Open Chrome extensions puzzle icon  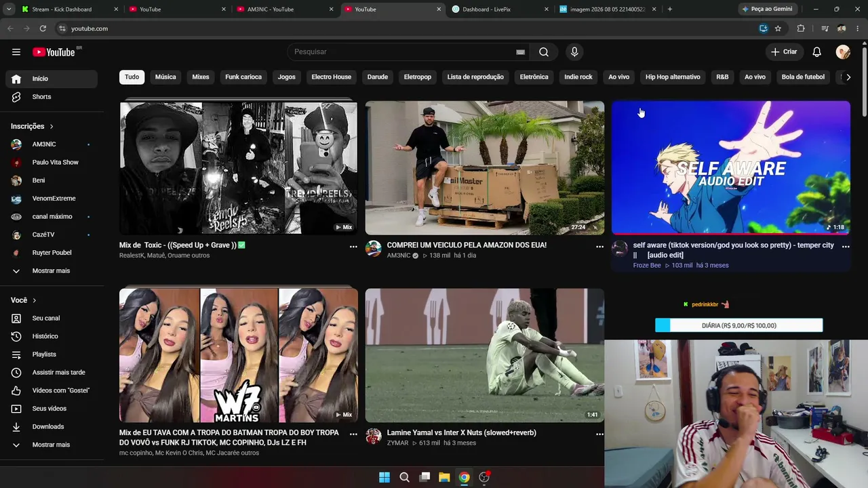click(801, 28)
